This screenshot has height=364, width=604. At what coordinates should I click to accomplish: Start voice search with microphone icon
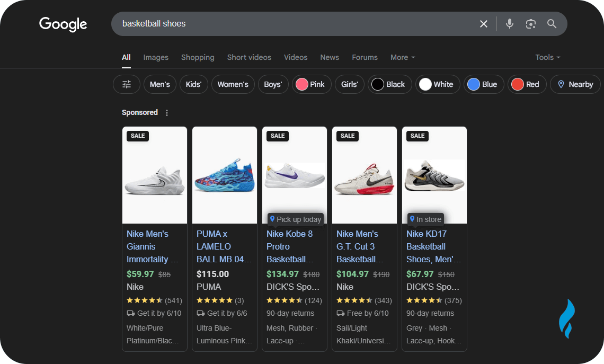[509, 24]
